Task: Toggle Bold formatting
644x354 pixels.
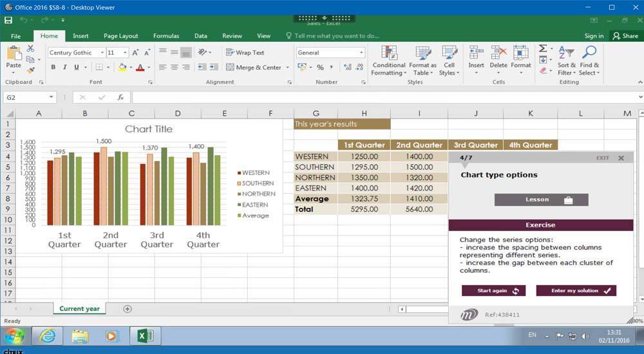Action: [x=53, y=67]
